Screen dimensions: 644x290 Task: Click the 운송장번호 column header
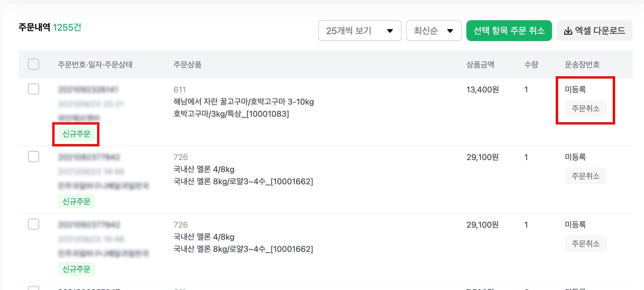(582, 64)
